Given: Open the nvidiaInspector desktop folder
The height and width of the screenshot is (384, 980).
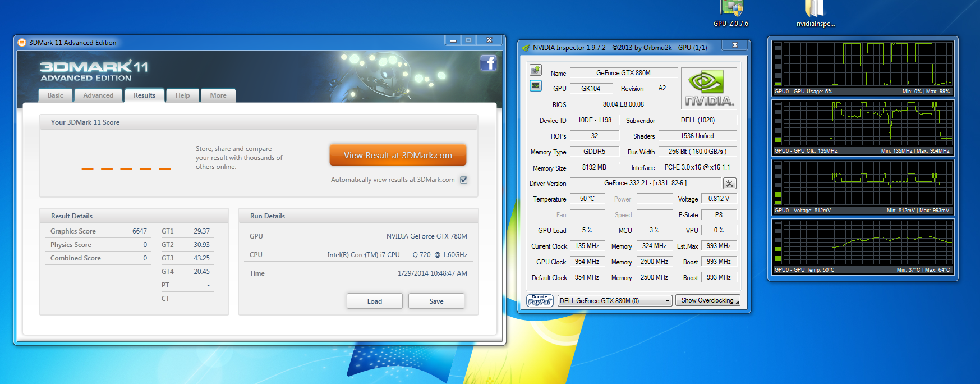Looking at the screenshot, I should (x=816, y=13).
